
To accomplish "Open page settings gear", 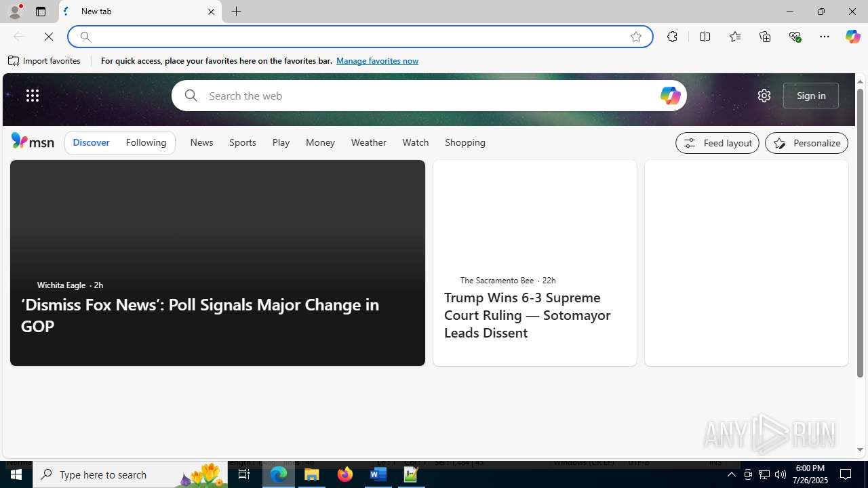I will [x=764, y=96].
